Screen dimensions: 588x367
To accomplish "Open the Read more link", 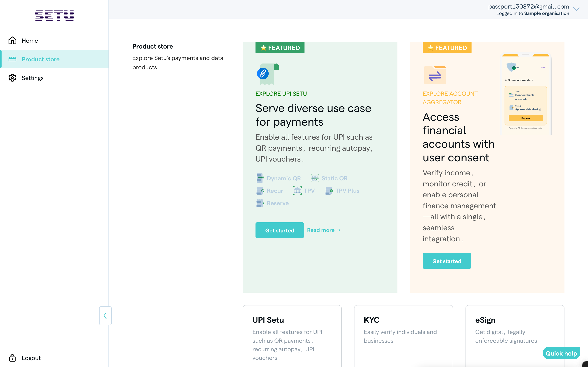I will point(324,230).
